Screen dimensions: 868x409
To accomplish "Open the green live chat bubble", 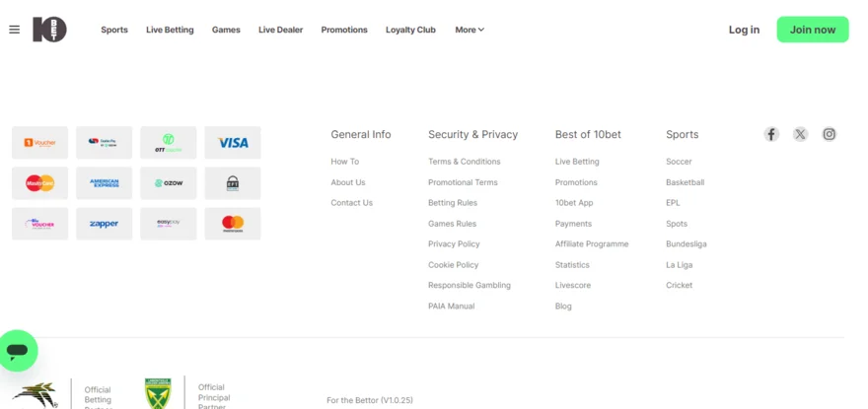I will (x=18, y=350).
